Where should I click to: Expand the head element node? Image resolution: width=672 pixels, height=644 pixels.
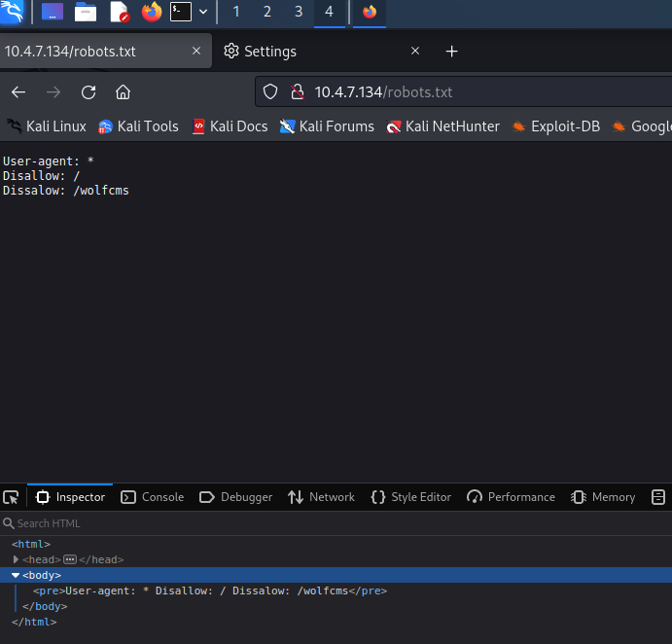click(16, 559)
